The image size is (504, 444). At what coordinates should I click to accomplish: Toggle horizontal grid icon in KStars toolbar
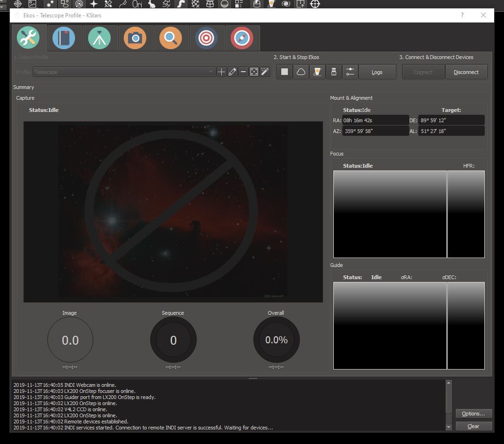(x=210, y=4)
